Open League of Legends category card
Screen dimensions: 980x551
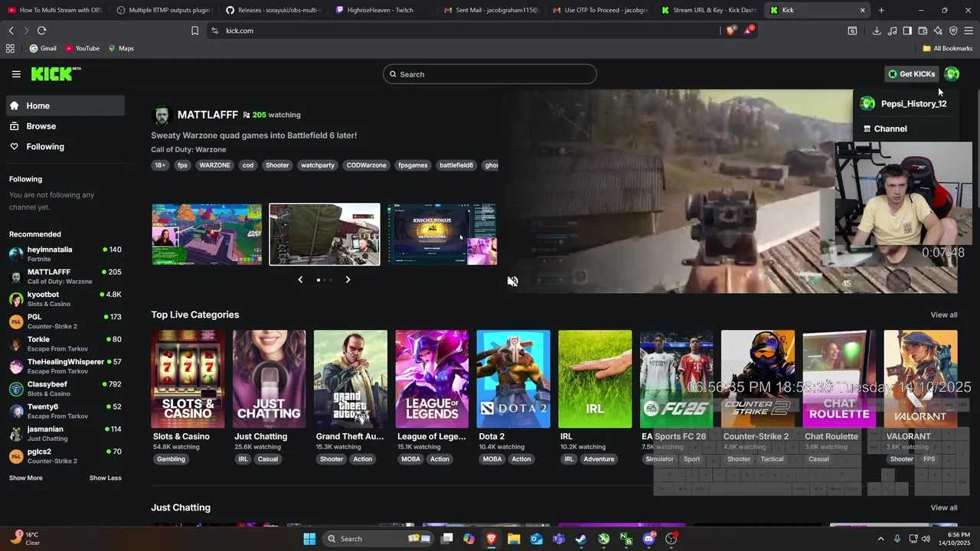(x=432, y=379)
